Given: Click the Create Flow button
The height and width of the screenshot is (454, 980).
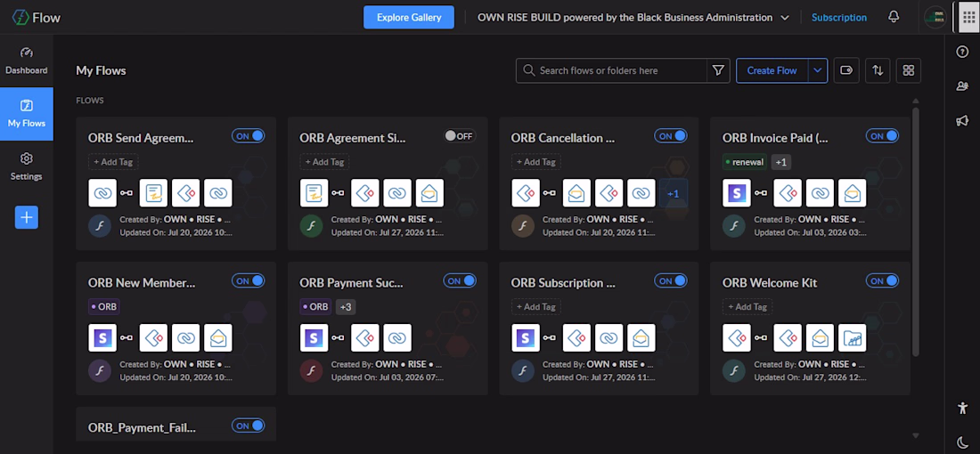Looking at the screenshot, I should 772,70.
